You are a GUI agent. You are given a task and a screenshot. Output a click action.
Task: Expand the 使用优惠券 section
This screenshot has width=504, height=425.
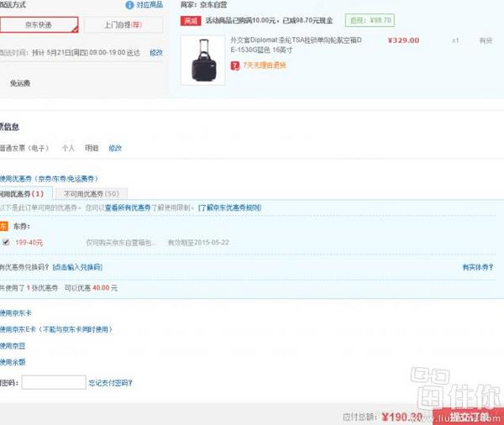pos(49,178)
